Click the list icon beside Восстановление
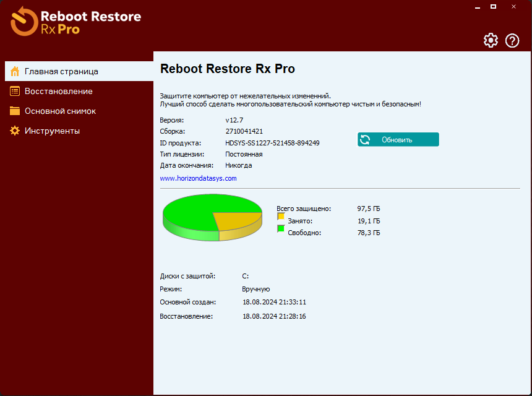This screenshot has height=396, width=532. (x=15, y=91)
